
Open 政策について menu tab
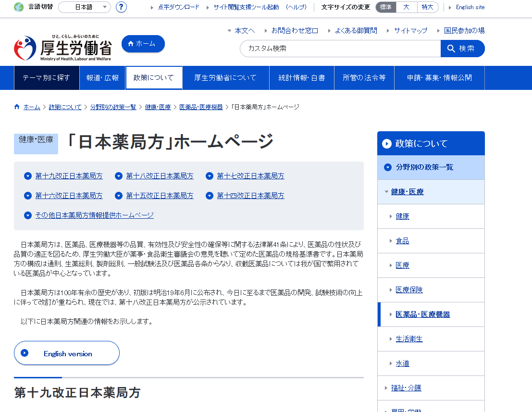154,78
